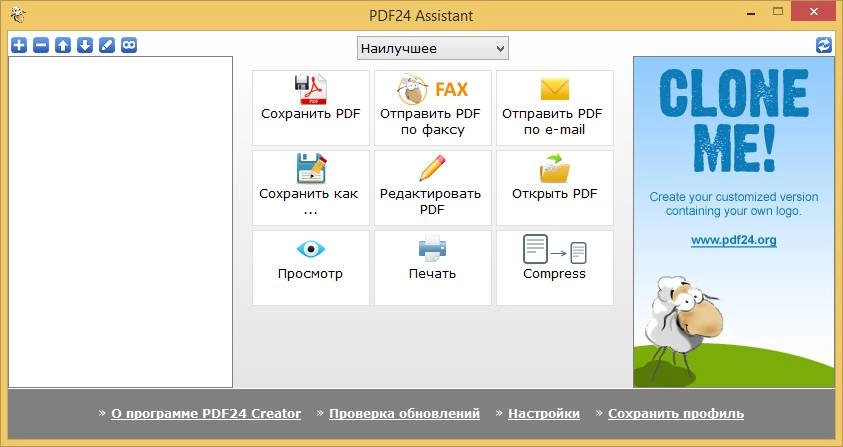Image resolution: width=843 pixels, height=447 pixels.
Task: Click the plus add-file toolbar icon
Action: point(19,45)
